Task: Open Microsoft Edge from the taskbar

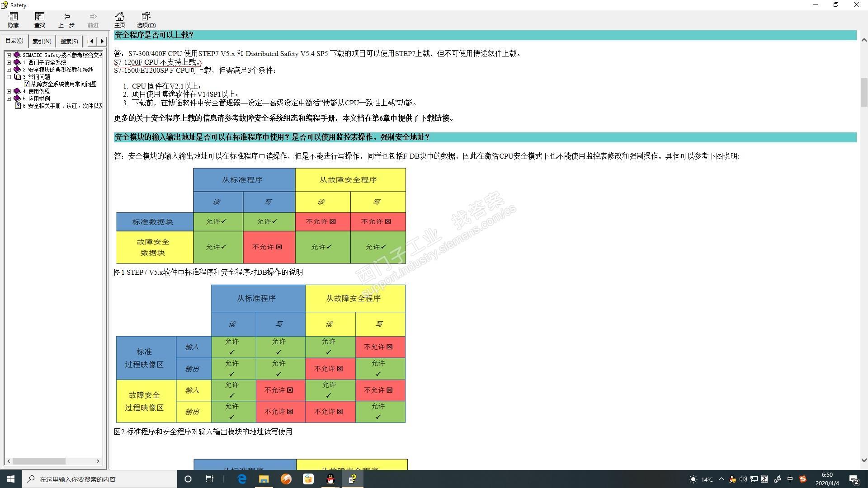Action: pos(242,479)
